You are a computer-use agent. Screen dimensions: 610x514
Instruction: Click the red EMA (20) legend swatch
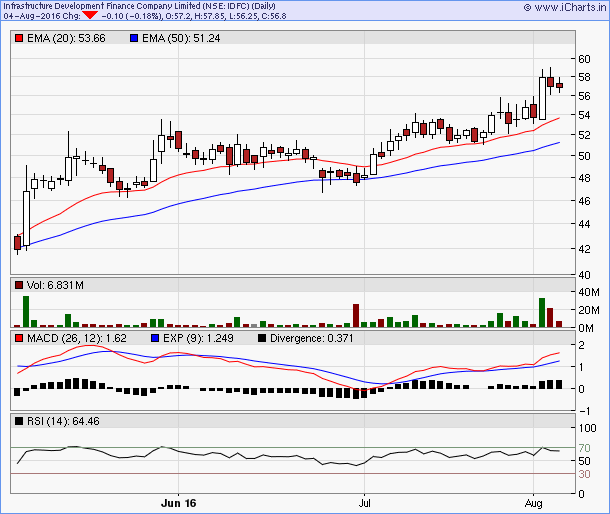click(19, 38)
